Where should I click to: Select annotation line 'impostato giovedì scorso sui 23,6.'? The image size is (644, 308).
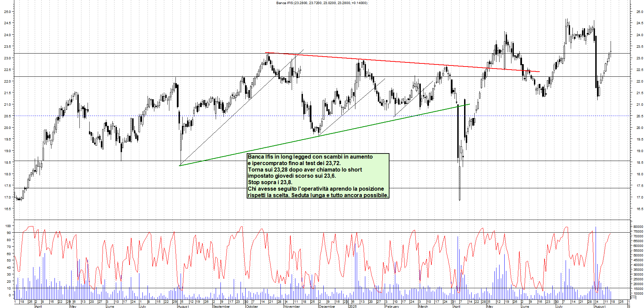(292, 176)
